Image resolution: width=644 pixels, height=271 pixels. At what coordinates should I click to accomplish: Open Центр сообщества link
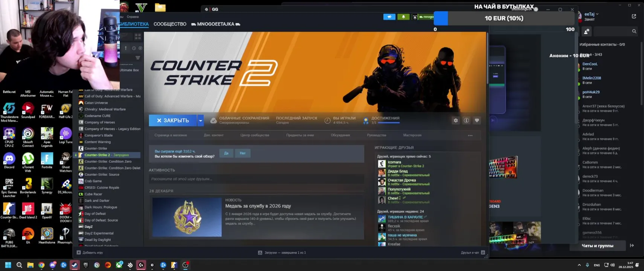pyautogui.click(x=255, y=135)
